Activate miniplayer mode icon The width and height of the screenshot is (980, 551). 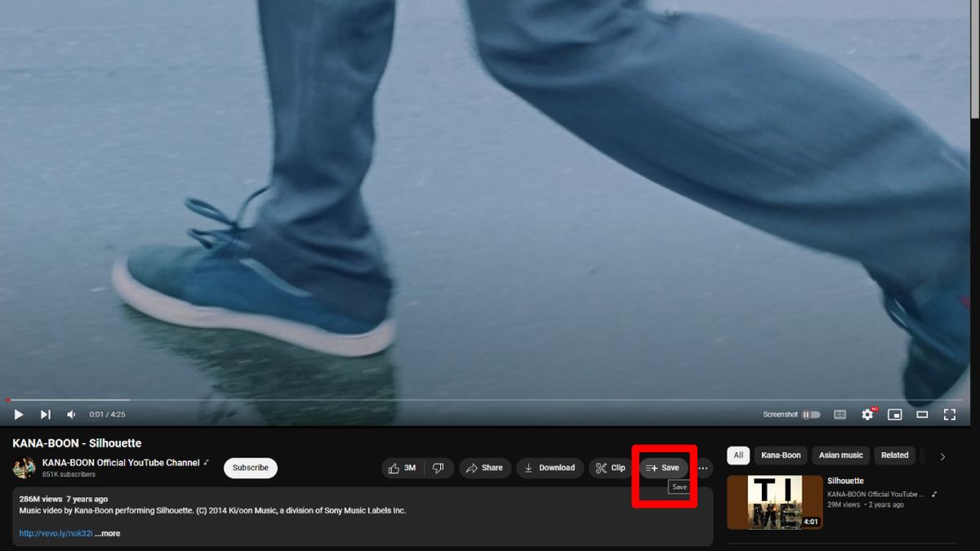895,414
